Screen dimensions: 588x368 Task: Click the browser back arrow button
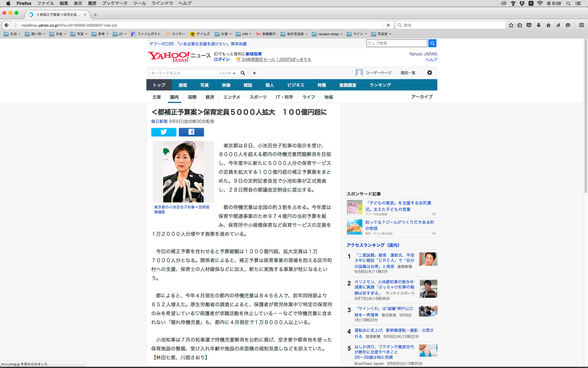pos(7,25)
